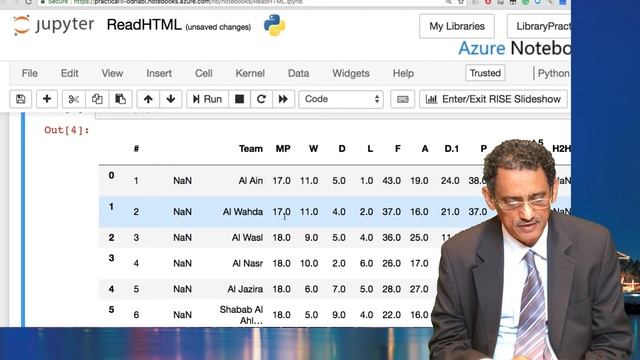The image size is (640, 360).
Task: Click the Shabab Al Ahl team cell
Action: (241, 315)
